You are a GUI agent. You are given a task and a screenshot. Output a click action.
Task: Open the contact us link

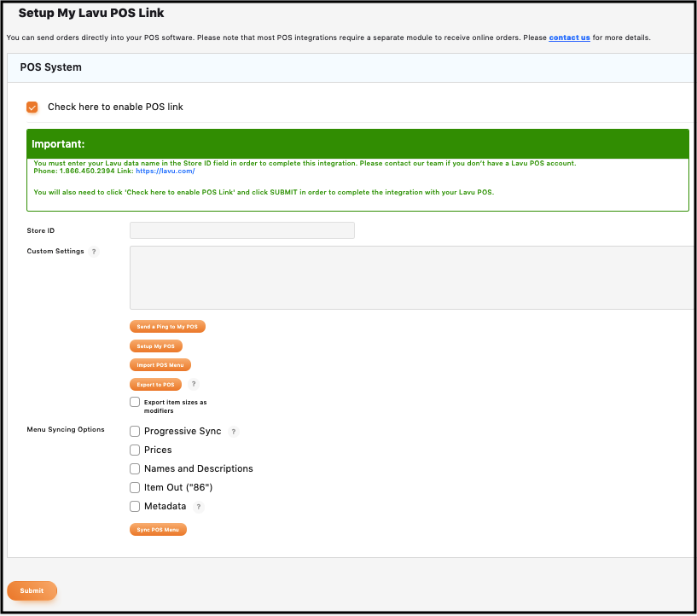tap(569, 38)
